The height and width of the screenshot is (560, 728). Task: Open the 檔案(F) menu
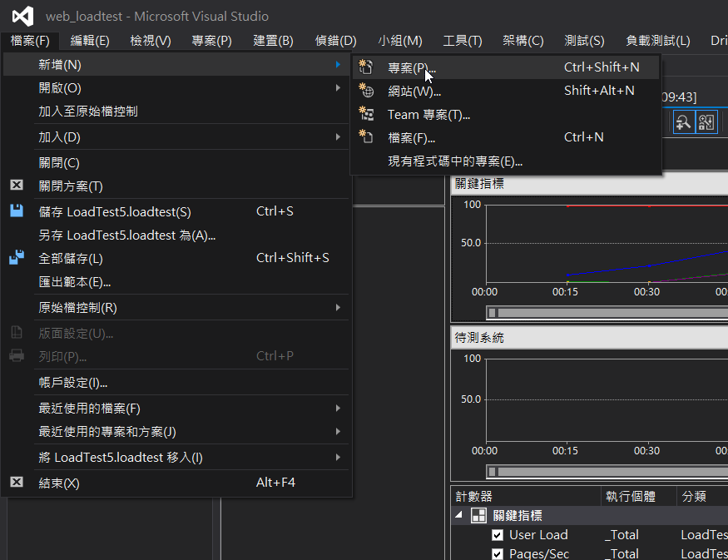(x=30, y=41)
